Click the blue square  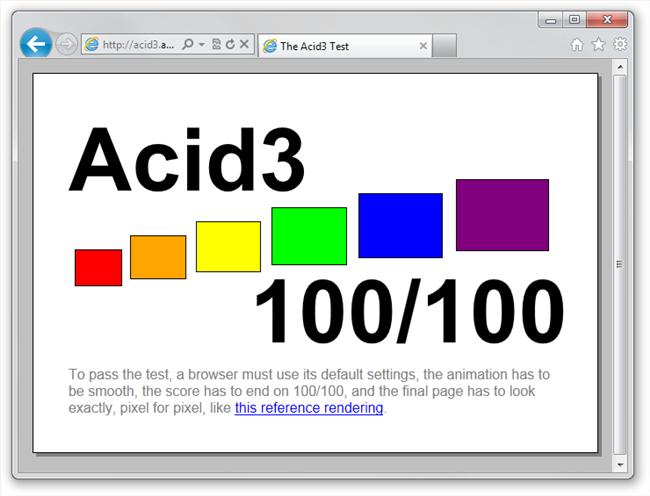[x=400, y=225]
